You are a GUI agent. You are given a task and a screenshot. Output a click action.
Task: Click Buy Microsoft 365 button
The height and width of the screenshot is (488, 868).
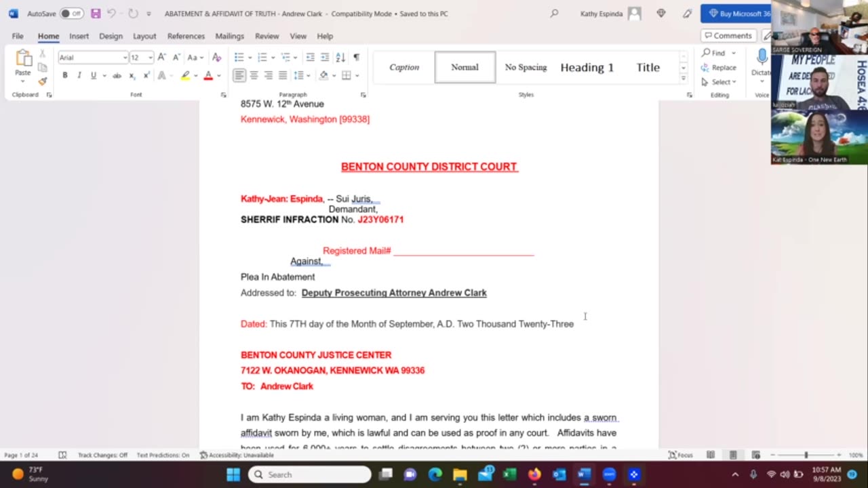click(736, 14)
